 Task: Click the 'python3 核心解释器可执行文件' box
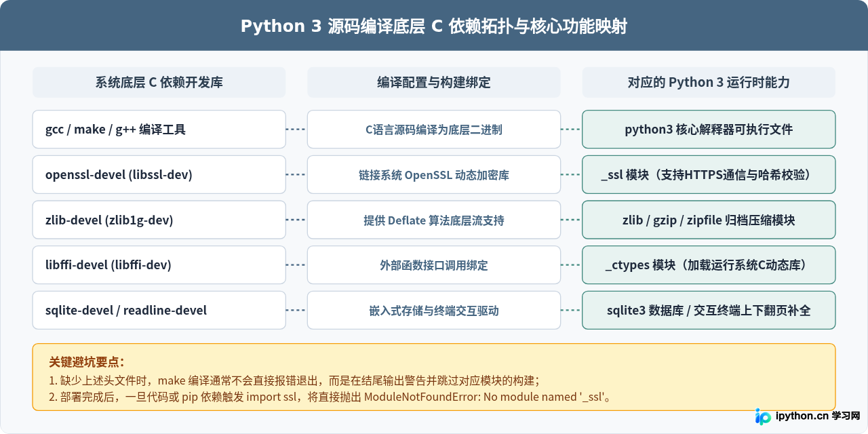(x=709, y=130)
